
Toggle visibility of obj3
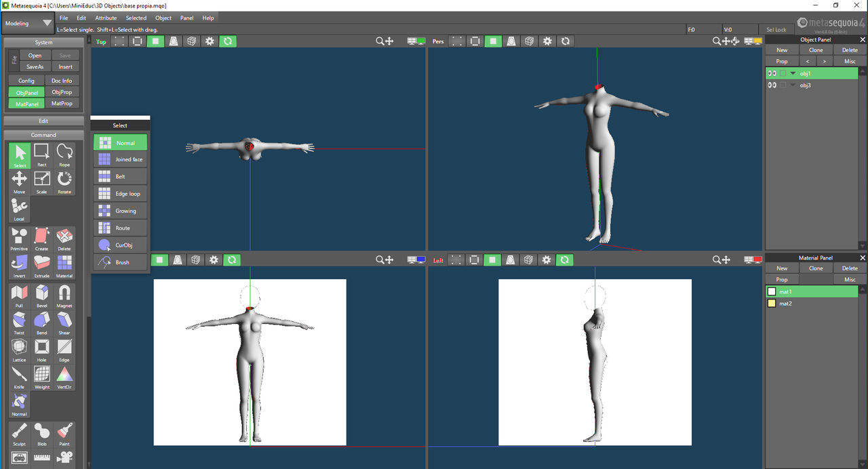[772, 85]
